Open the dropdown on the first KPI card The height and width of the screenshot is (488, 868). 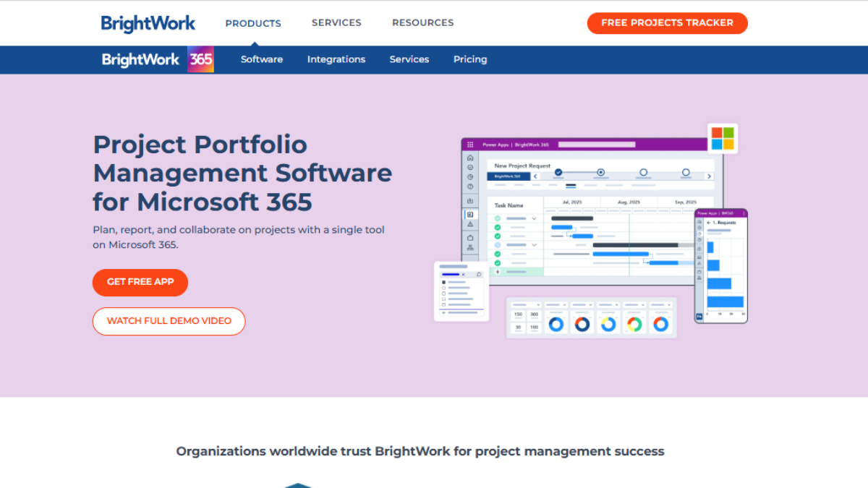pyautogui.click(x=538, y=305)
